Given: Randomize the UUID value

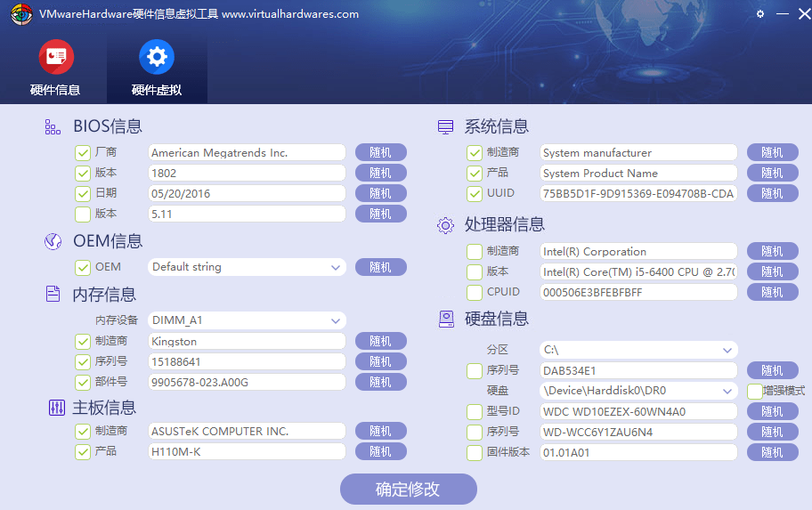Looking at the screenshot, I should pos(772,193).
